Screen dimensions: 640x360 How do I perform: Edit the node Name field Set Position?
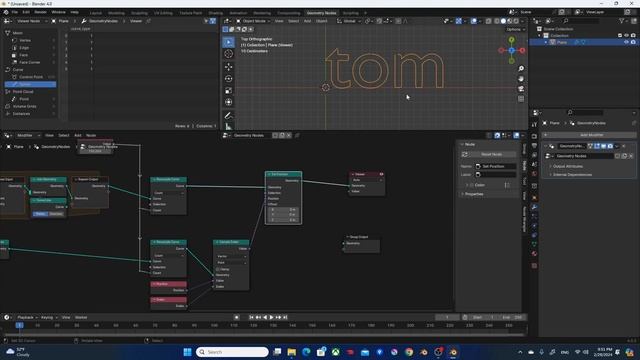(496, 166)
